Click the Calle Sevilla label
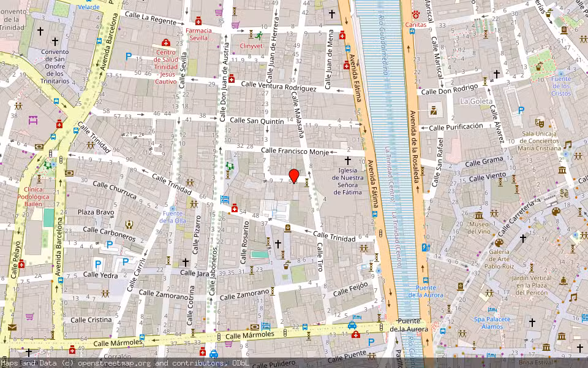Image resolution: width=588 pixels, height=368 pixels. 183,70
